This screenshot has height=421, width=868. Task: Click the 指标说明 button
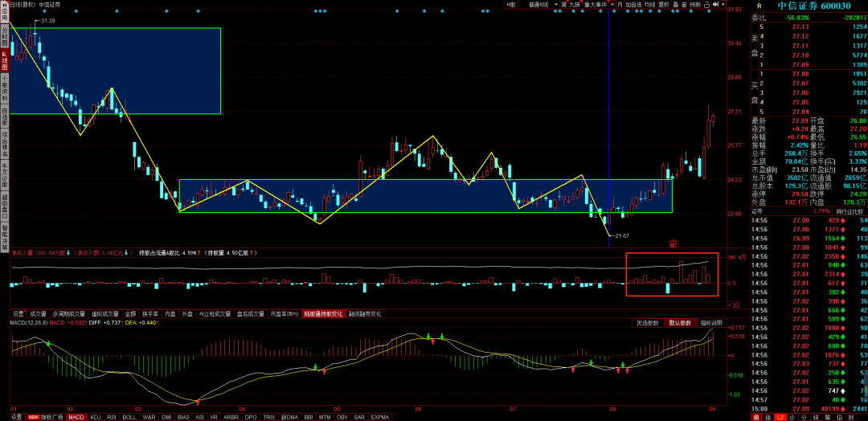tap(711, 323)
